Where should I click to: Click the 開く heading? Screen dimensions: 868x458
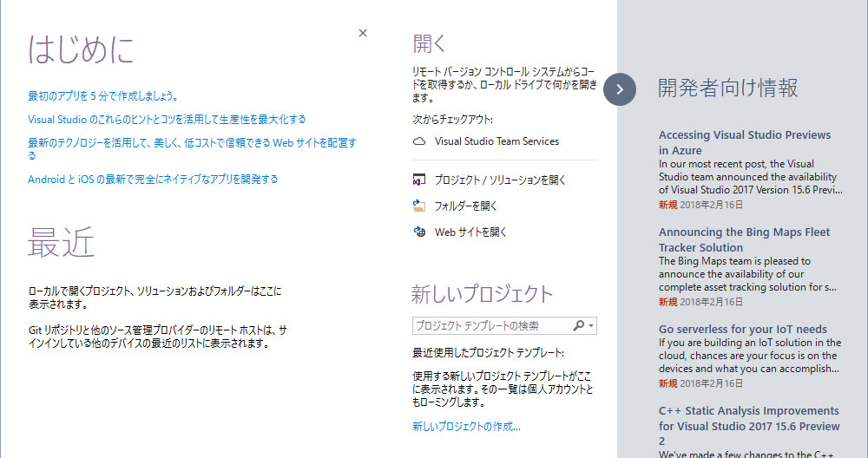point(430,43)
